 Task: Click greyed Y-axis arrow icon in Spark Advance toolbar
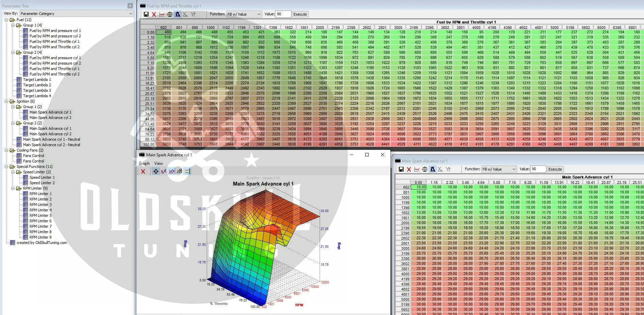[x=448, y=169]
